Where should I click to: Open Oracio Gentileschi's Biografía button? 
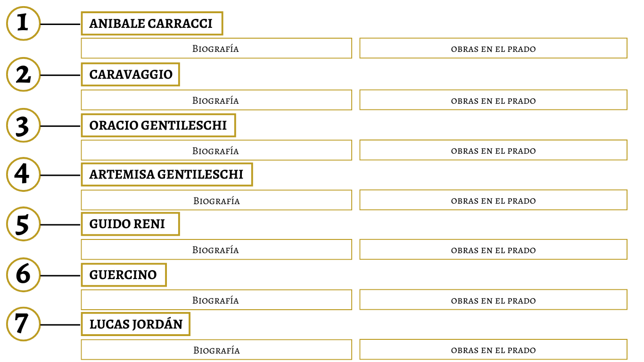pos(216,150)
